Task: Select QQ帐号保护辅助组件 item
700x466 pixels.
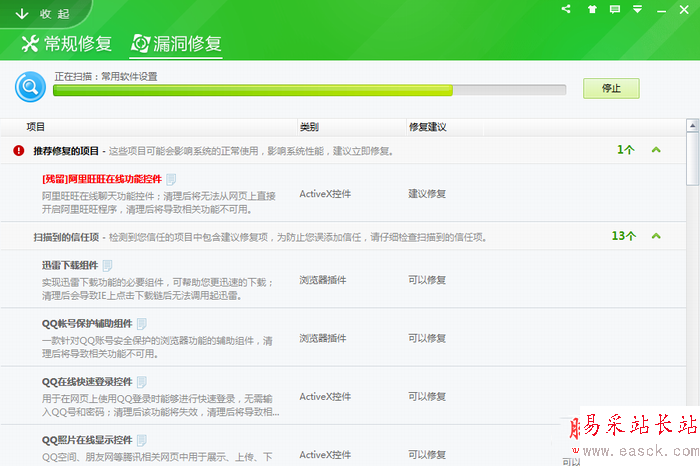Action: [x=87, y=324]
